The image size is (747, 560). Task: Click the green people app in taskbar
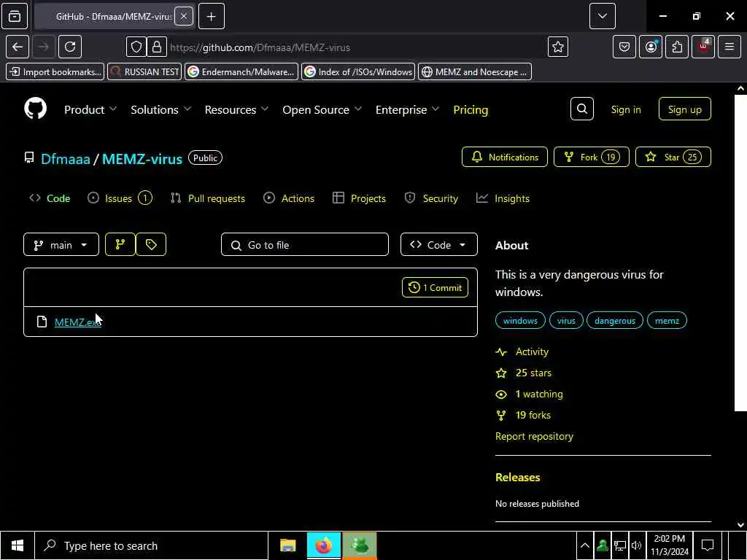[x=360, y=545]
